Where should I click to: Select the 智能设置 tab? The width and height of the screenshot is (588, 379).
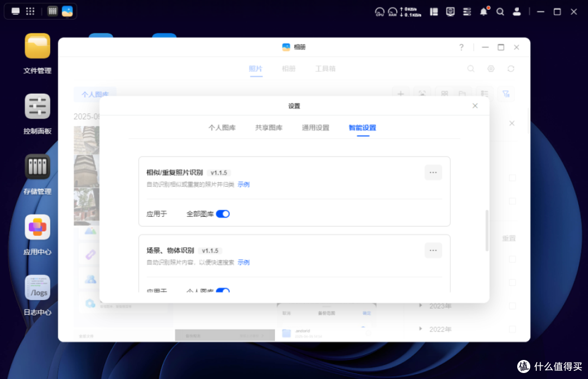click(x=362, y=127)
